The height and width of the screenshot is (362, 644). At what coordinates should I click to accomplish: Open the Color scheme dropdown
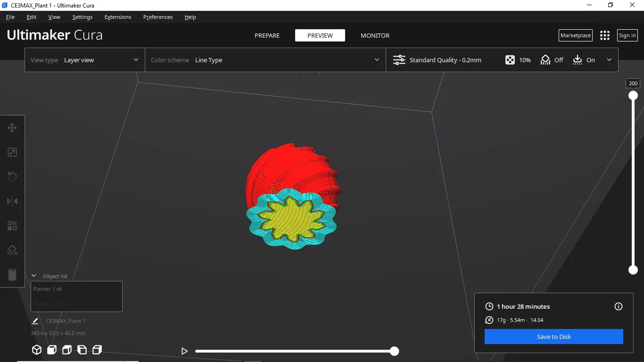coord(265,60)
